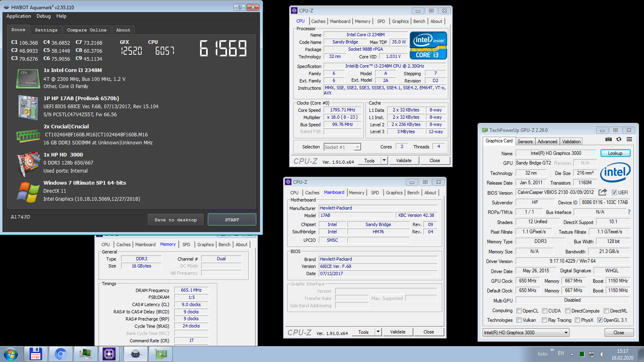Click the Lookup button in GPU-Z

click(615, 153)
